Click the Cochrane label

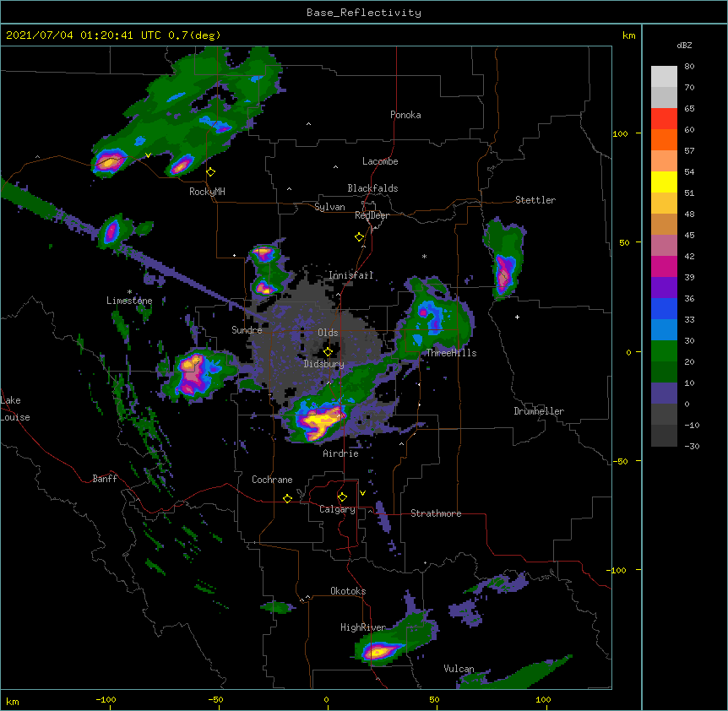(272, 480)
